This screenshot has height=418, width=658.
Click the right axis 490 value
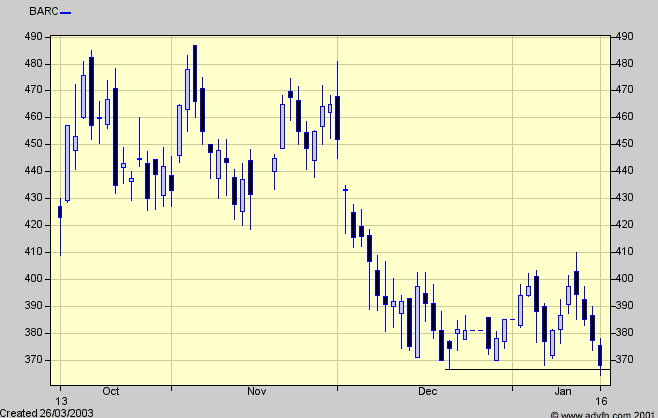624,37
